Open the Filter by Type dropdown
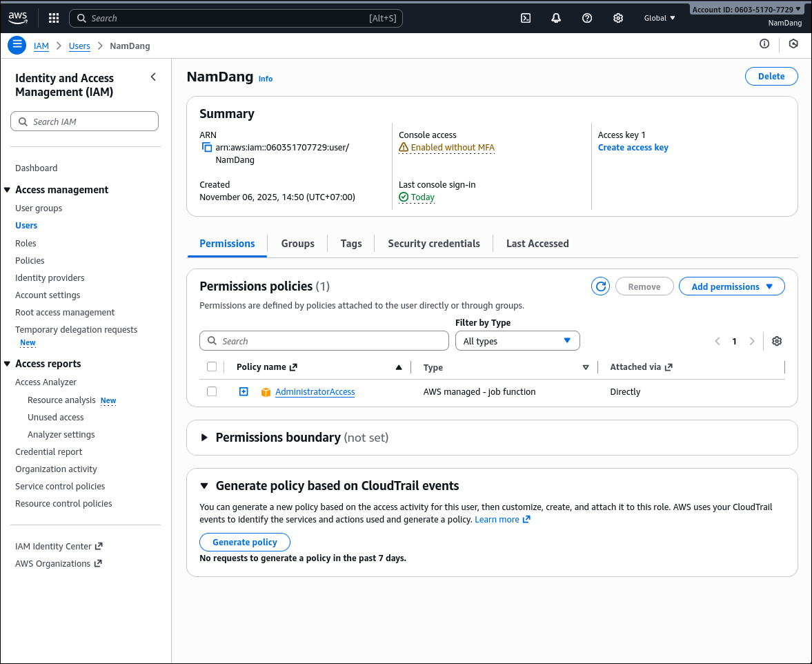This screenshot has height=664, width=812. [517, 341]
